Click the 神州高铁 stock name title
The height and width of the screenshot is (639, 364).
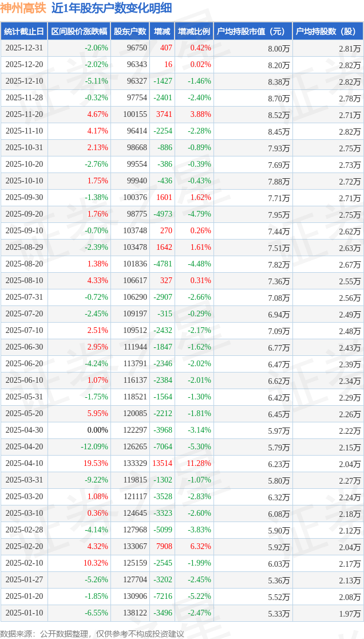coord(23,8)
